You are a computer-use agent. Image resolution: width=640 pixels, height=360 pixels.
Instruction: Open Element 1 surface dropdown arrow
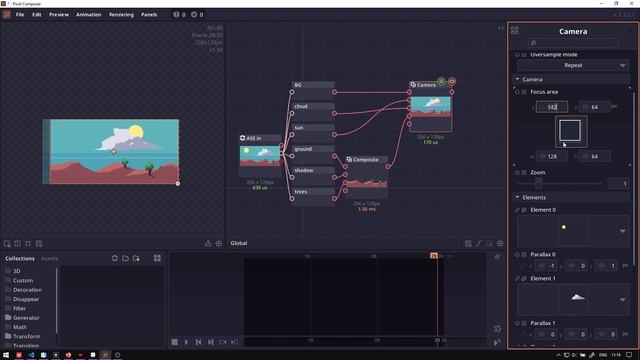click(x=622, y=300)
